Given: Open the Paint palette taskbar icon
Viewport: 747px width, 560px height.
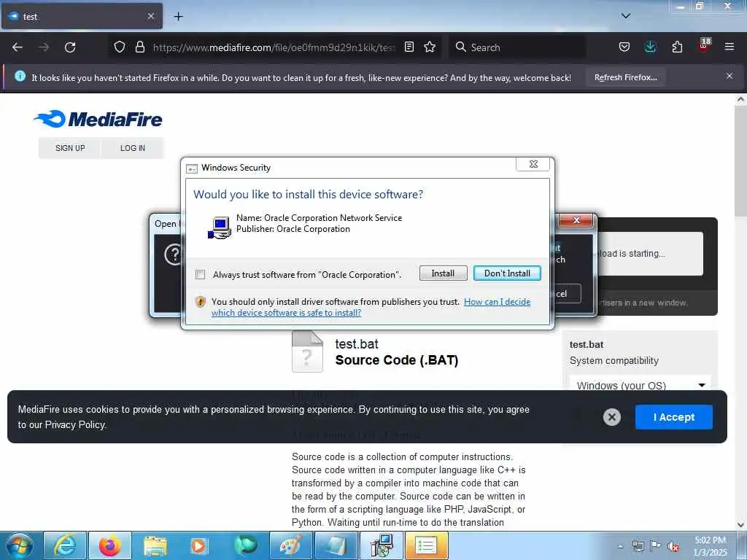Looking at the screenshot, I should click(290, 545).
